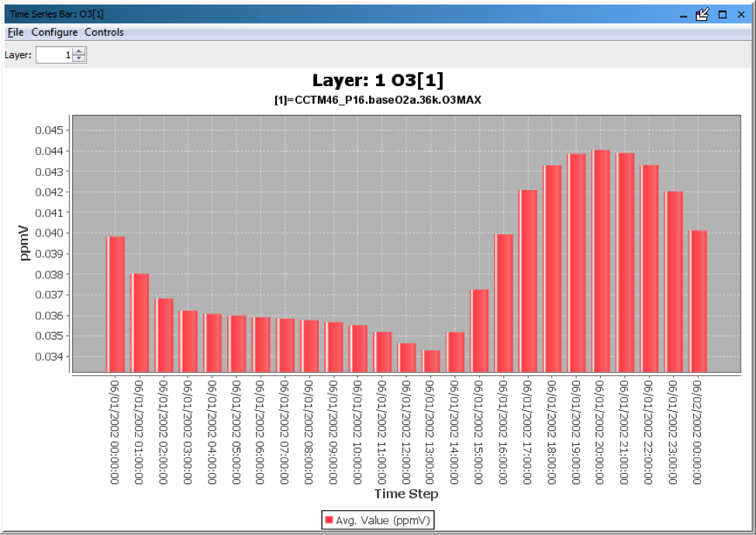Open the File menu
The width and height of the screenshot is (756, 535).
pos(16,33)
